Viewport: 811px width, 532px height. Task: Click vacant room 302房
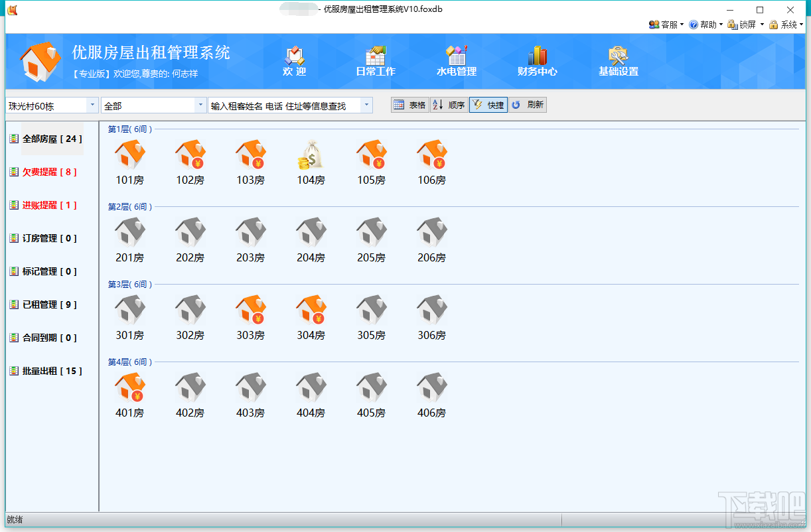[x=190, y=310]
